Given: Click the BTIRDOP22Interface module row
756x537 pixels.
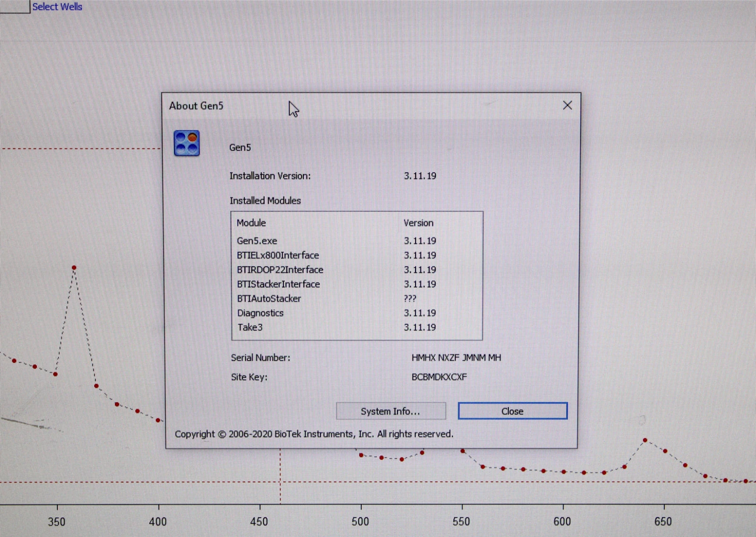Looking at the screenshot, I should tap(280, 270).
